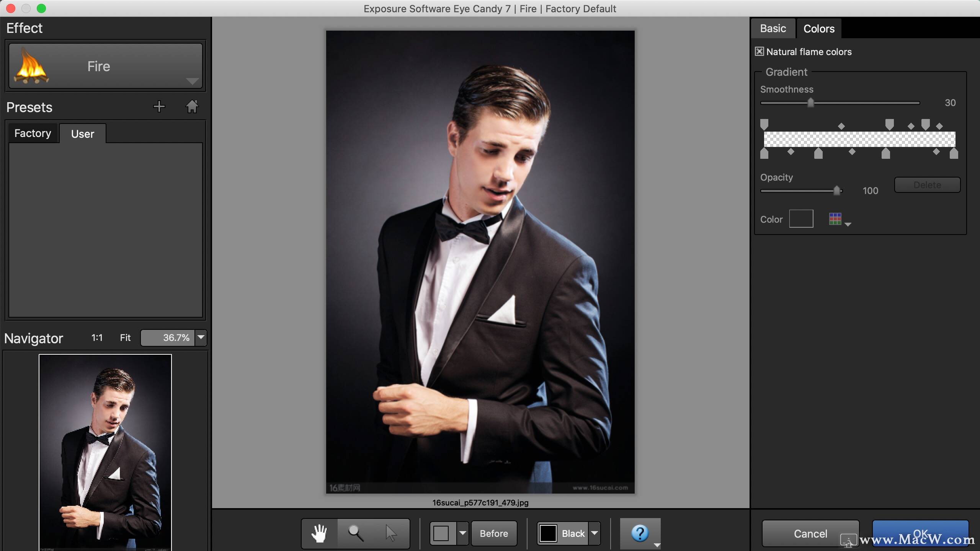Click the Smoothness slider handle
The image size is (980, 551).
click(x=810, y=103)
